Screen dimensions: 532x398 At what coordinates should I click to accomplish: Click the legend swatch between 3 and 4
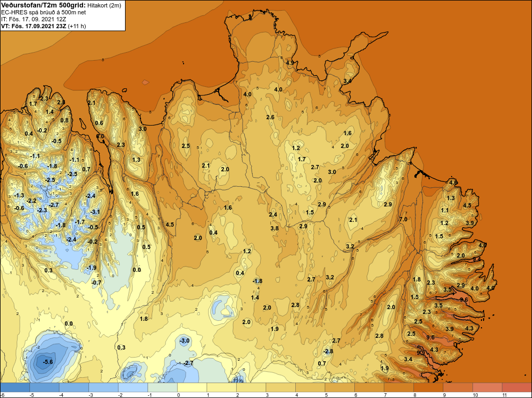(280, 387)
